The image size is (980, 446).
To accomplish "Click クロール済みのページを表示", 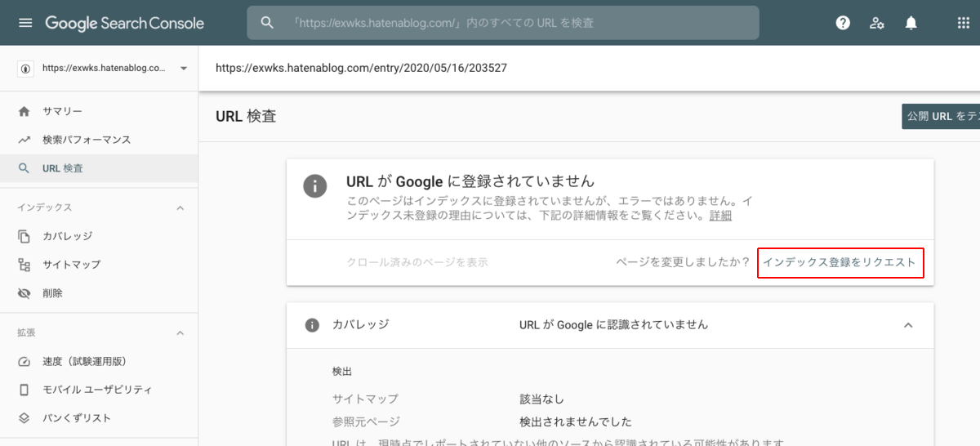I will [417, 262].
